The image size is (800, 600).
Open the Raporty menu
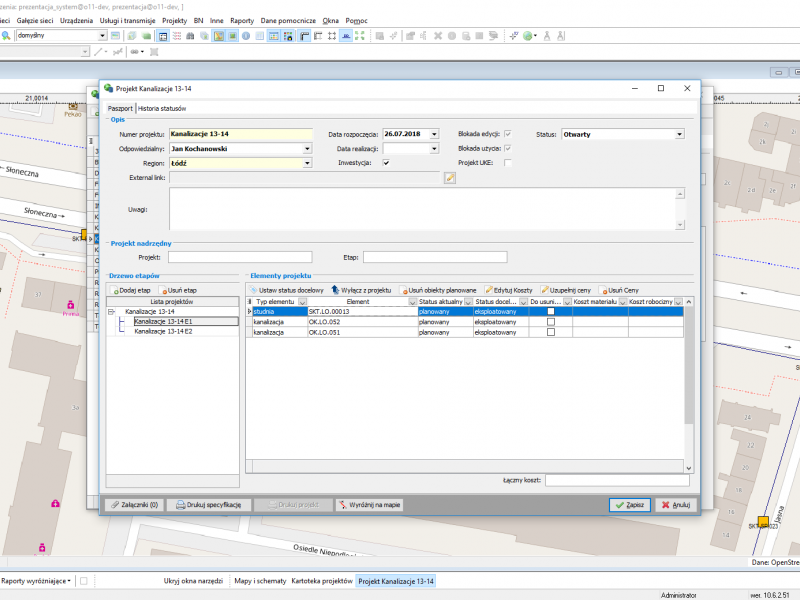pyautogui.click(x=242, y=20)
